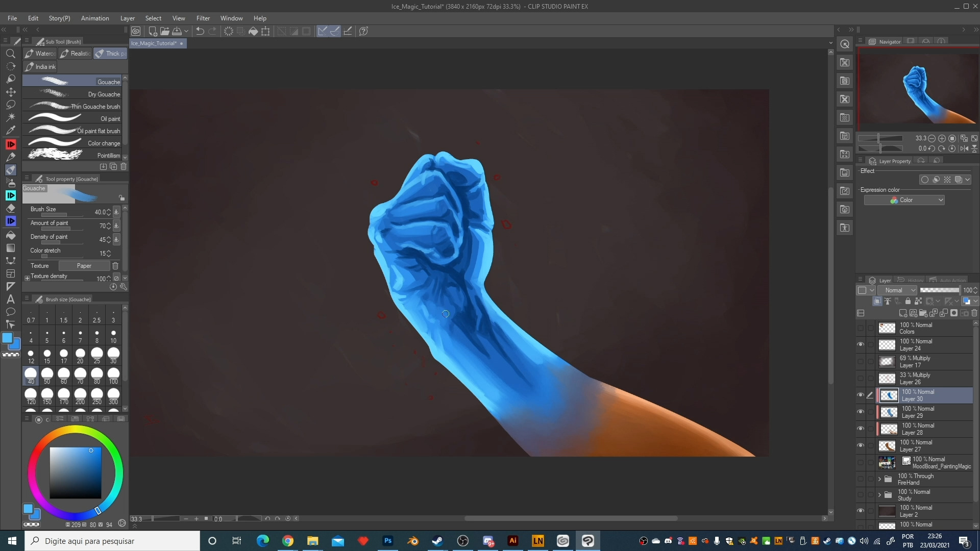Click inside the color square picker
The width and height of the screenshot is (980, 551).
coord(75,473)
